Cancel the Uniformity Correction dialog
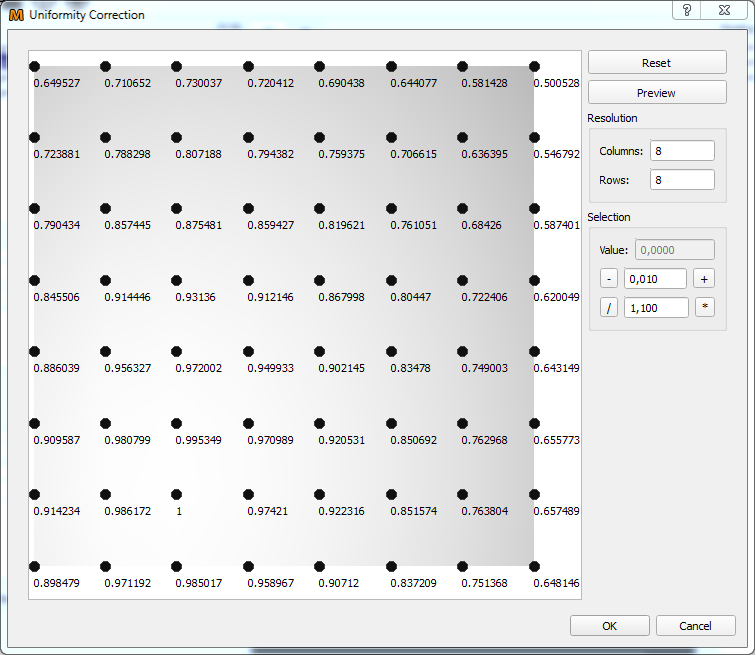The height and width of the screenshot is (655, 755). [x=695, y=626]
